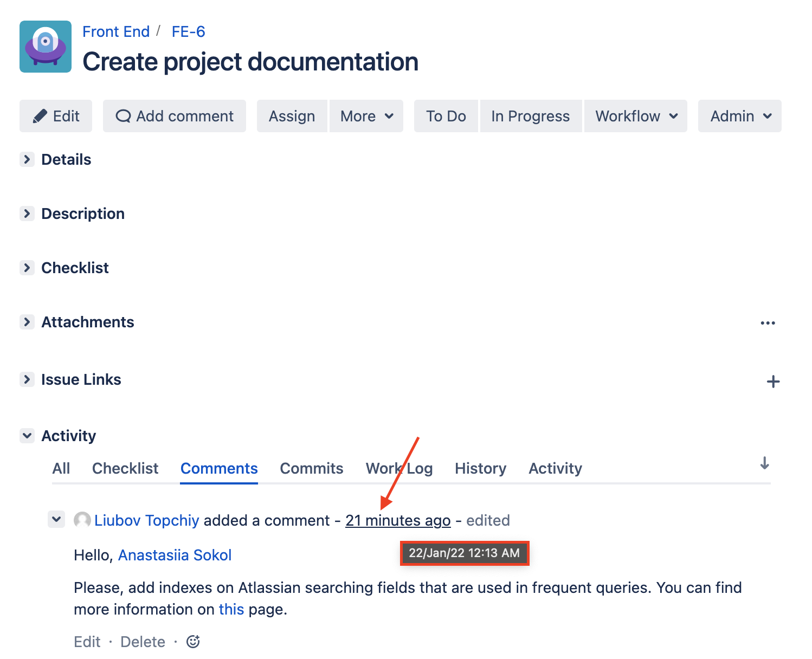Screen dimensions: 812x659
Task: Switch to the History tab
Action: pyautogui.click(x=480, y=468)
